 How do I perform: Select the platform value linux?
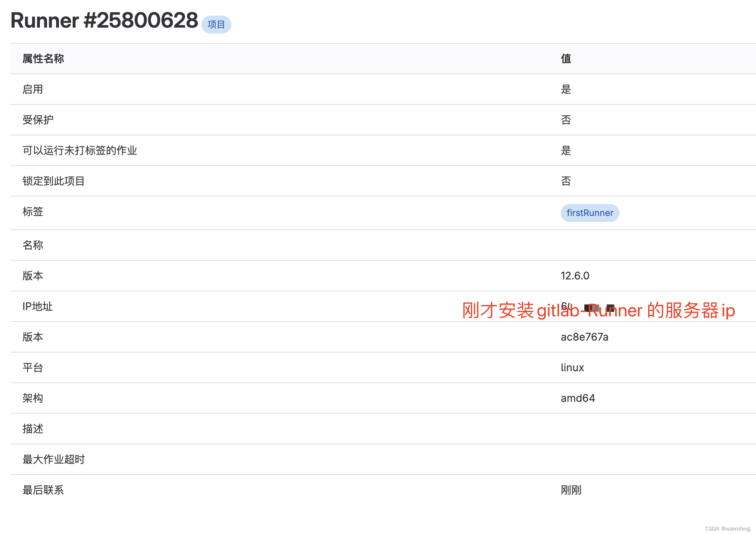(572, 367)
